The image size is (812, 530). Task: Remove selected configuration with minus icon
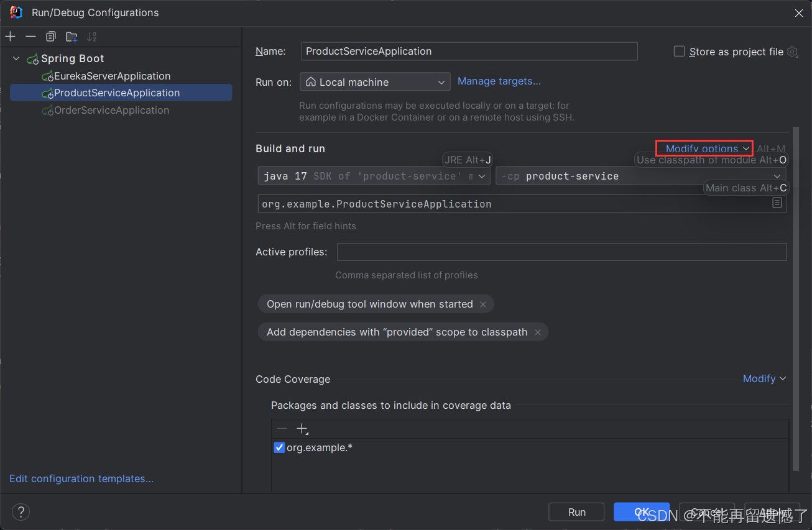pyautogui.click(x=30, y=37)
